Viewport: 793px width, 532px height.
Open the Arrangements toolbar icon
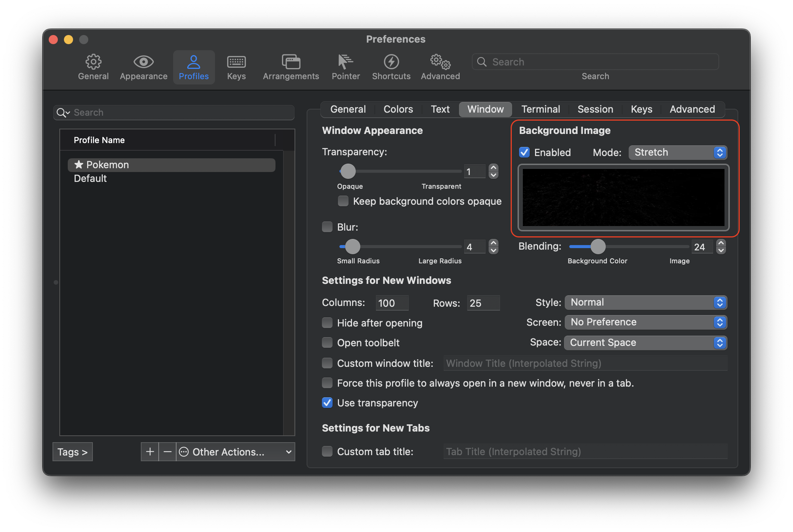click(x=291, y=62)
